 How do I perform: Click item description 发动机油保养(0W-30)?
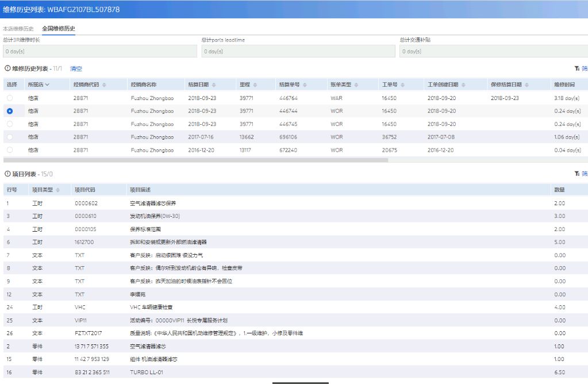155,216
